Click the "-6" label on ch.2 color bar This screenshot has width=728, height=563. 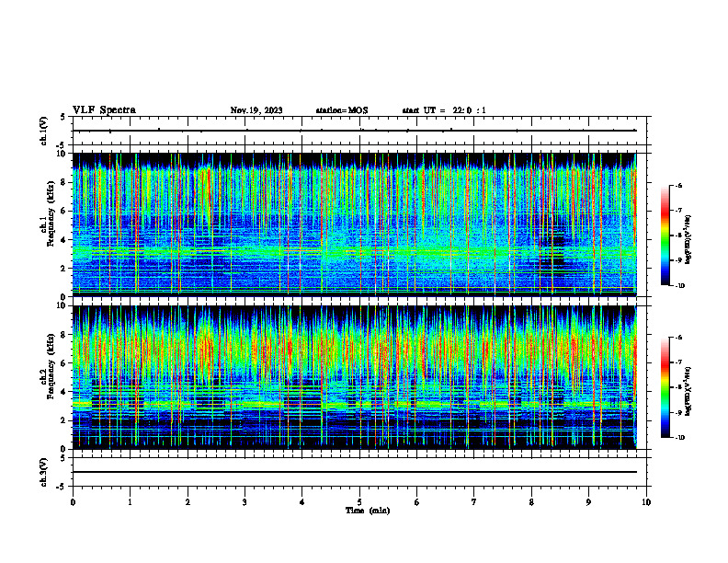point(678,338)
